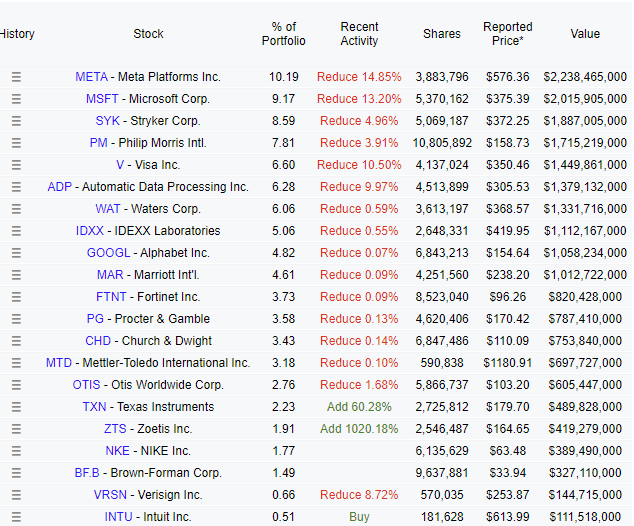Click the V ticker for Visa
The image size is (634, 526).
tap(120, 165)
